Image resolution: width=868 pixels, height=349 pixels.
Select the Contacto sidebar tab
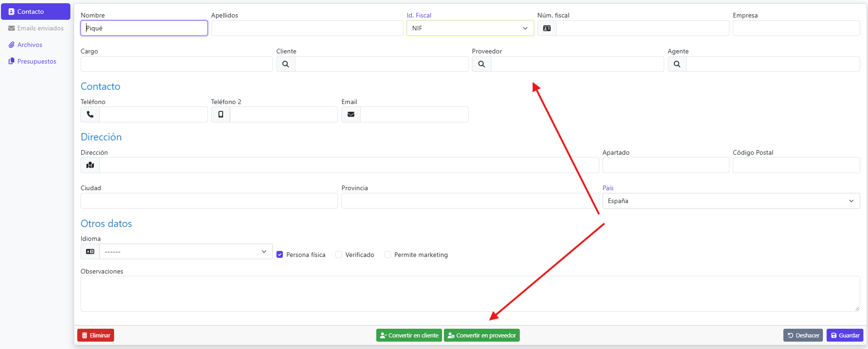coord(35,12)
